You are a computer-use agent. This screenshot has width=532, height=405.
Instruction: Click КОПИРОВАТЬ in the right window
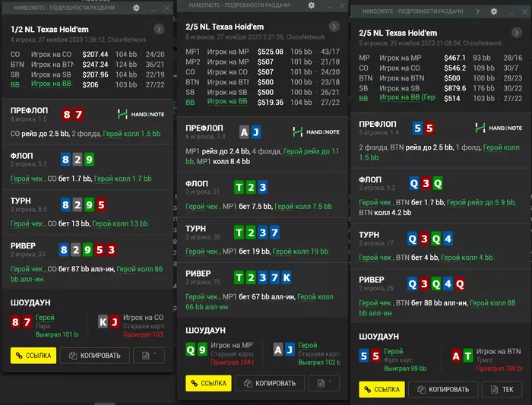click(443, 389)
